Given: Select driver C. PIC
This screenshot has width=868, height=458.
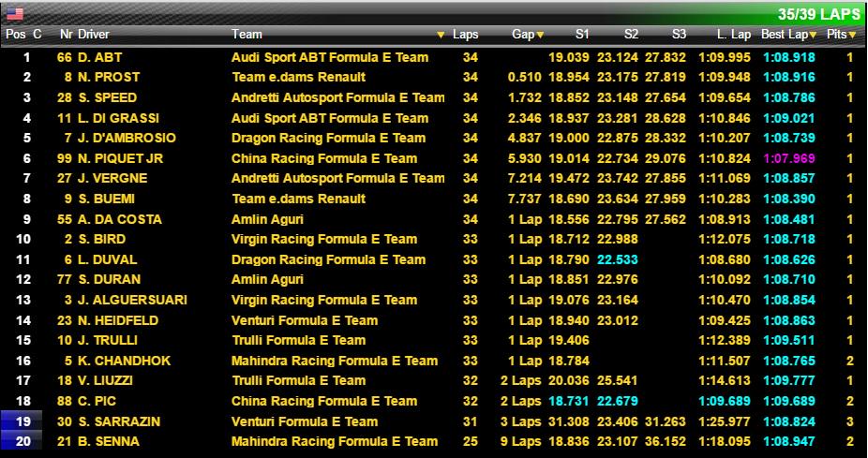Looking at the screenshot, I should pyautogui.click(x=97, y=402).
